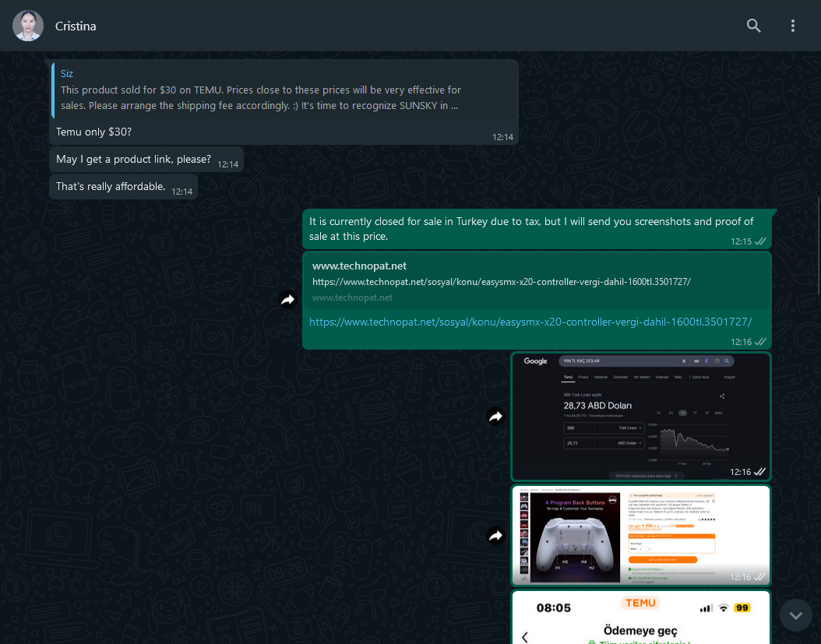Image resolution: width=821 pixels, height=644 pixels.
Task: Forward the Google currency screenshot image
Action: [x=495, y=417]
